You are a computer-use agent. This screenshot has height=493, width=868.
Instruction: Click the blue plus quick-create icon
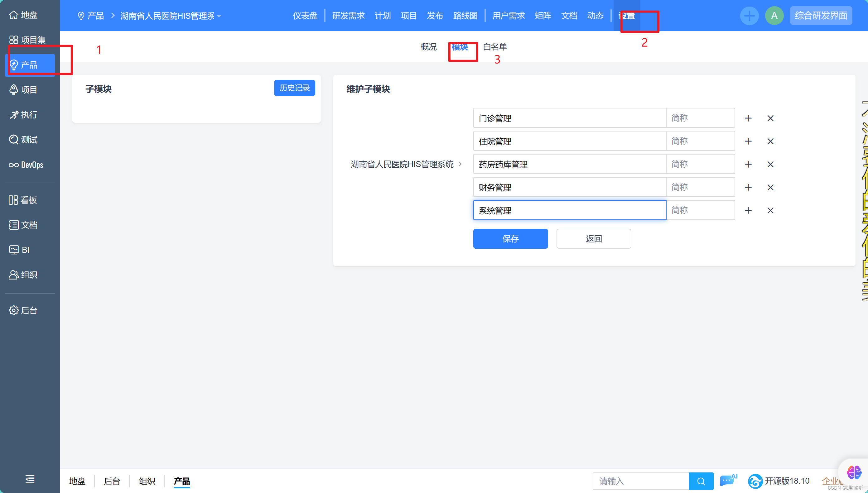point(749,16)
